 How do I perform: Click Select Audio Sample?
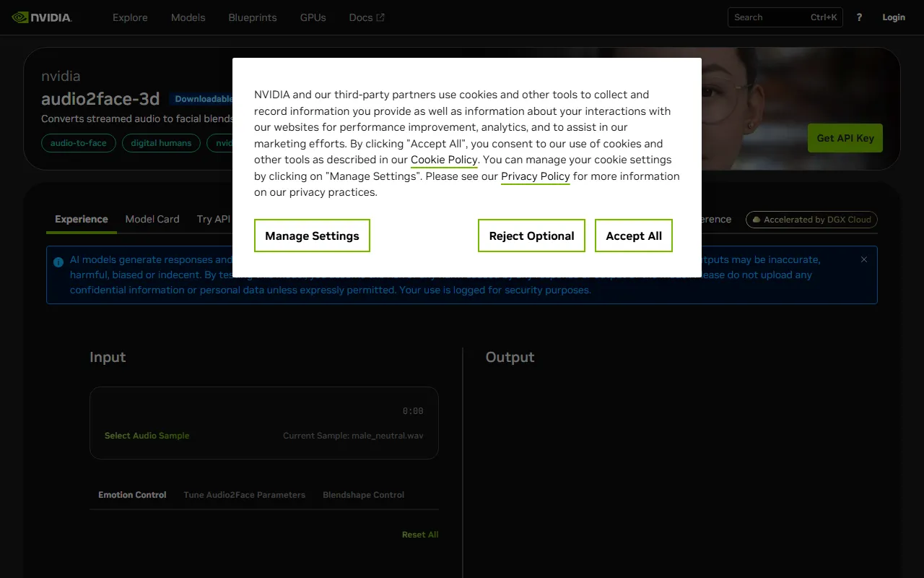(147, 436)
